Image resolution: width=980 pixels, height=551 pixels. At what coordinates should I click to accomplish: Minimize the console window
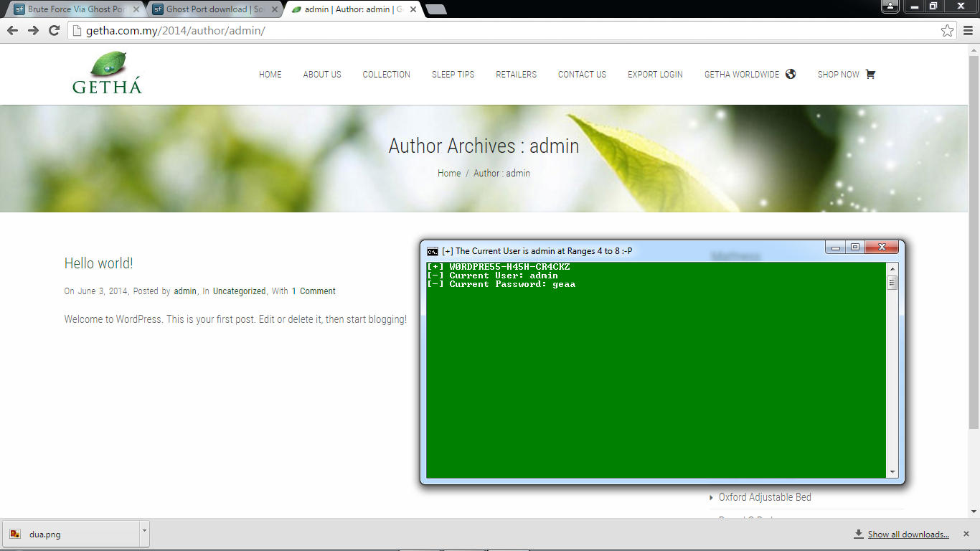[835, 248]
